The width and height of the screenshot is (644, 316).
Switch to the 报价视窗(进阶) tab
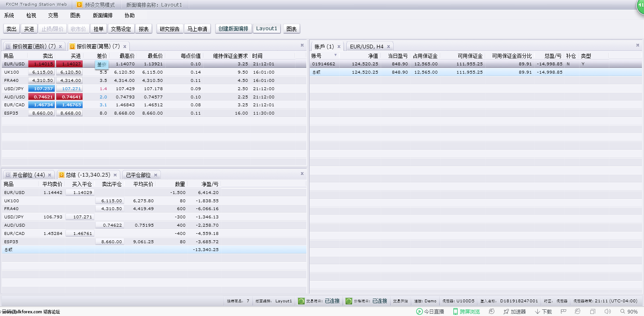point(34,46)
